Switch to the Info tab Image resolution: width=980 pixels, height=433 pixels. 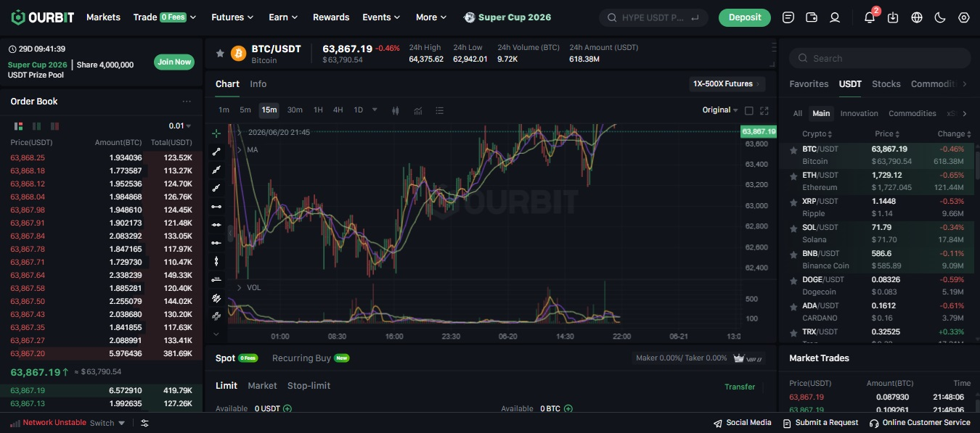point(258,84)
